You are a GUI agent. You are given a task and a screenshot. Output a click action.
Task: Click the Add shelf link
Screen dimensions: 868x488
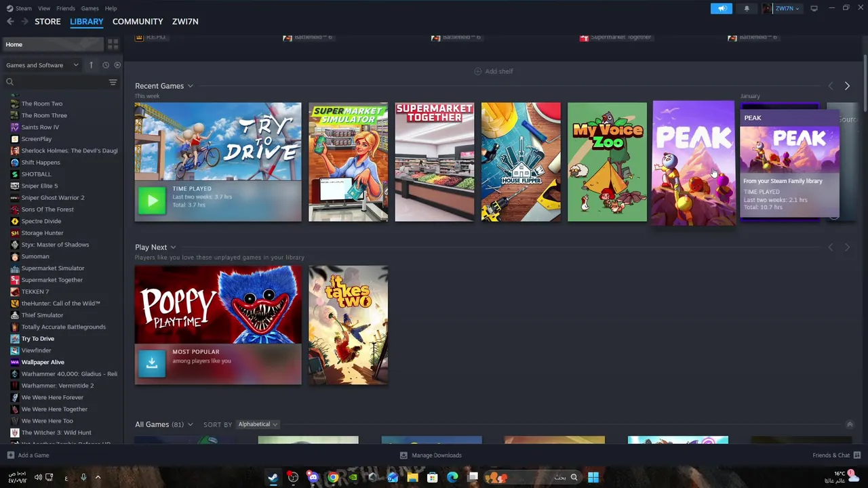point(498,71)
